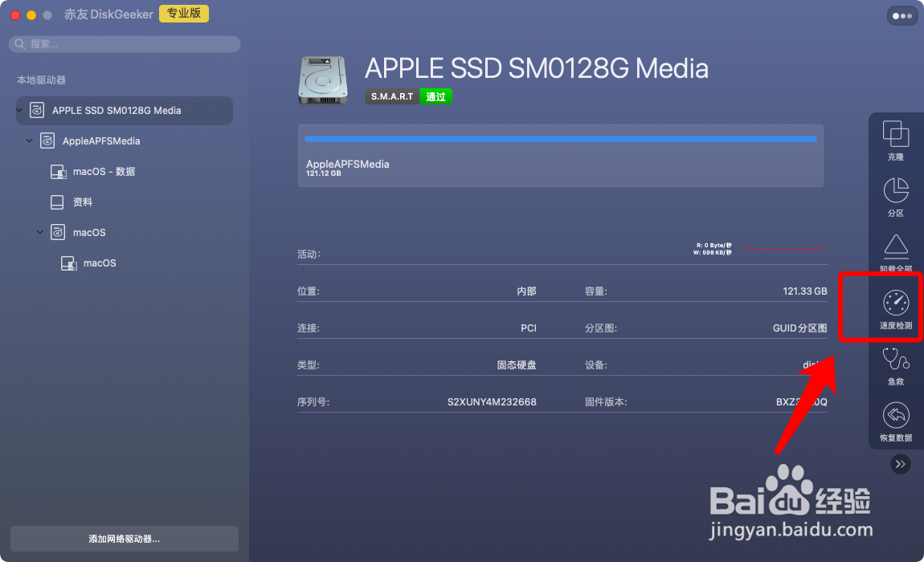Click the 序列号 label
Image resolution: width=924 pixels, height=562 pixels.
coord(313,401)
